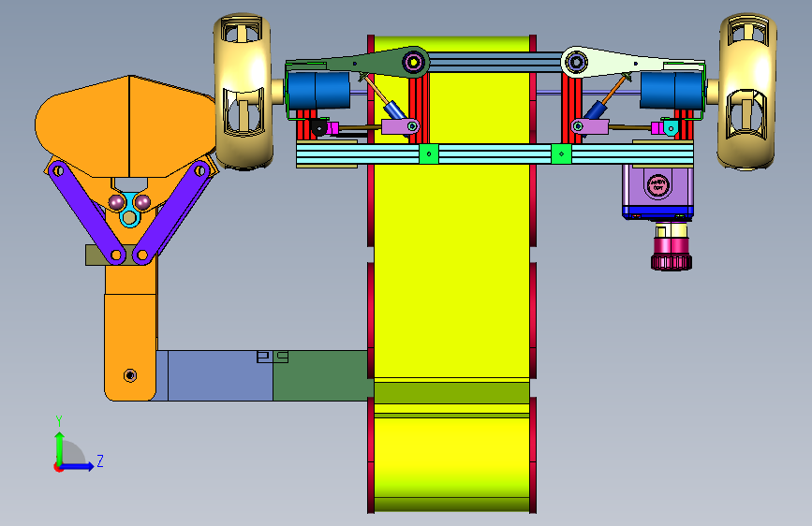The image size is (812, 526).
Task: Click the round label on the purple housing
Action: coord(658,185)
